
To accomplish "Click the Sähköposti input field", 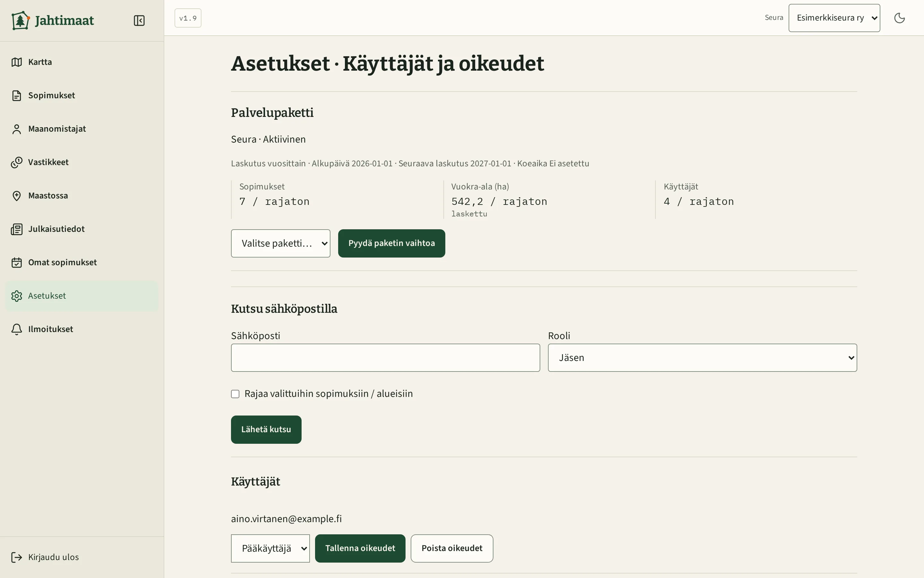I will tap(385, 358).
